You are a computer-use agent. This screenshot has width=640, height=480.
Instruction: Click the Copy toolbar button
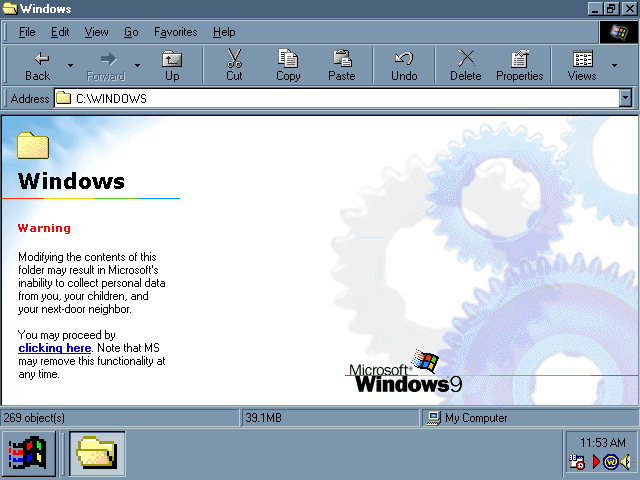[x=288, y=65]
